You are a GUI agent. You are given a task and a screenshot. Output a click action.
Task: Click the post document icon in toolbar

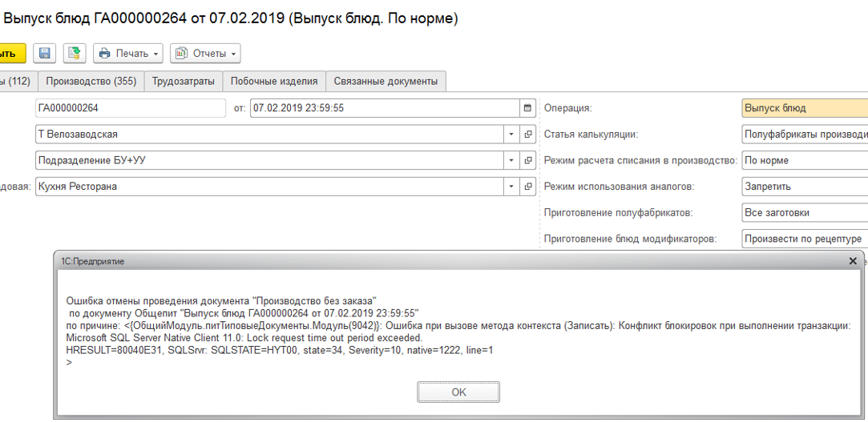tap(75, 53)
